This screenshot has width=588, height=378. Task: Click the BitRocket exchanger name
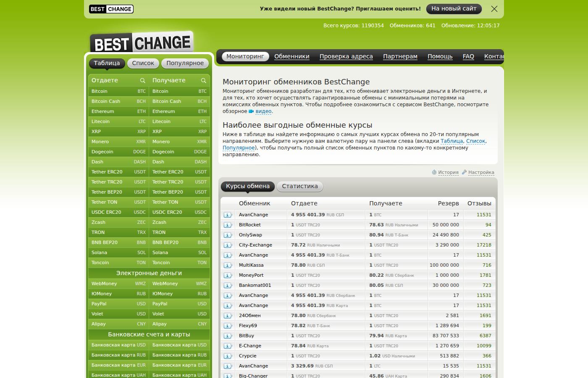pyautogui.click(x=250, y=225)
